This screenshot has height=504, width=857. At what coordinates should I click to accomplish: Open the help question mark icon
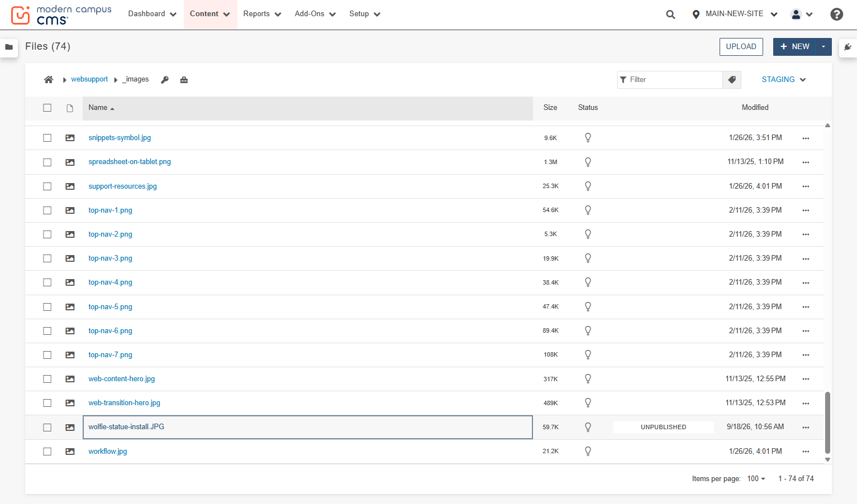(836, 15)
